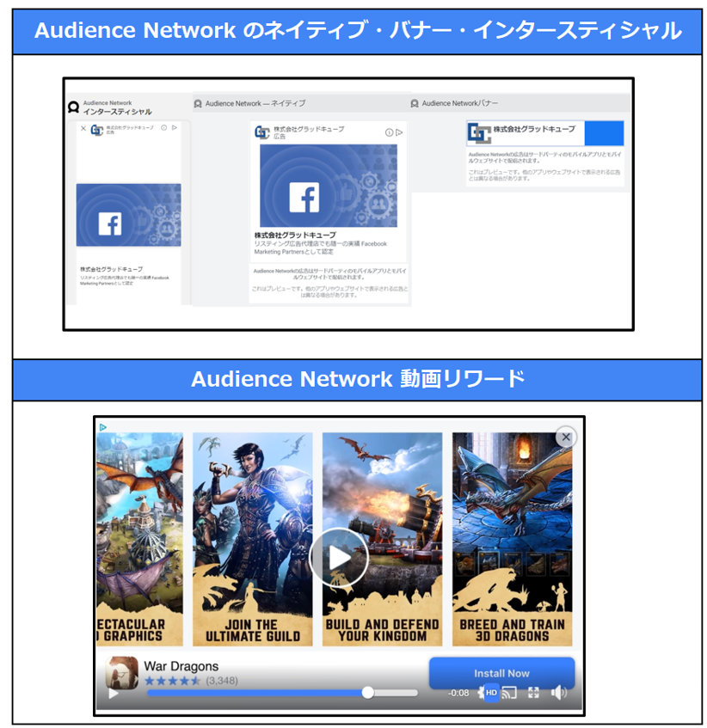The width and height of the screenshot is (707, 728).
Task: Mute the video volume speaker icon
Action: tap(559, 693)
